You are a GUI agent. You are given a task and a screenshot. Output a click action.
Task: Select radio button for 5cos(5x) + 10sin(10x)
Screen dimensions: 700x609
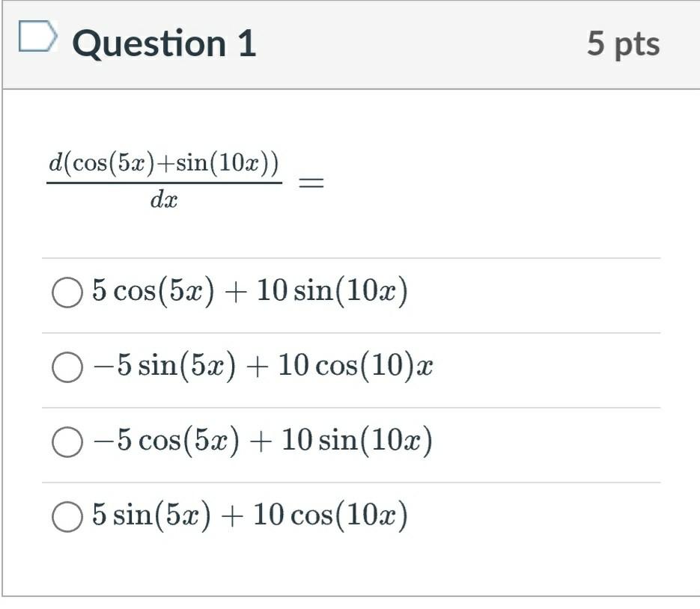click(x=68, y=291)
